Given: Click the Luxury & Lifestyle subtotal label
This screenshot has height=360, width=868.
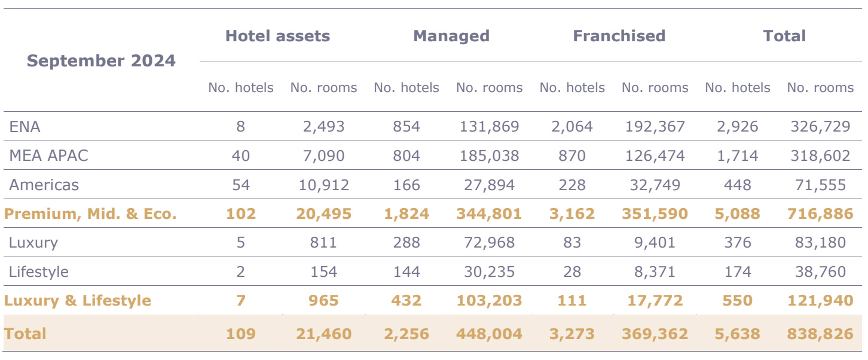Looking at the screenshot, I should [x=78, y=300].
